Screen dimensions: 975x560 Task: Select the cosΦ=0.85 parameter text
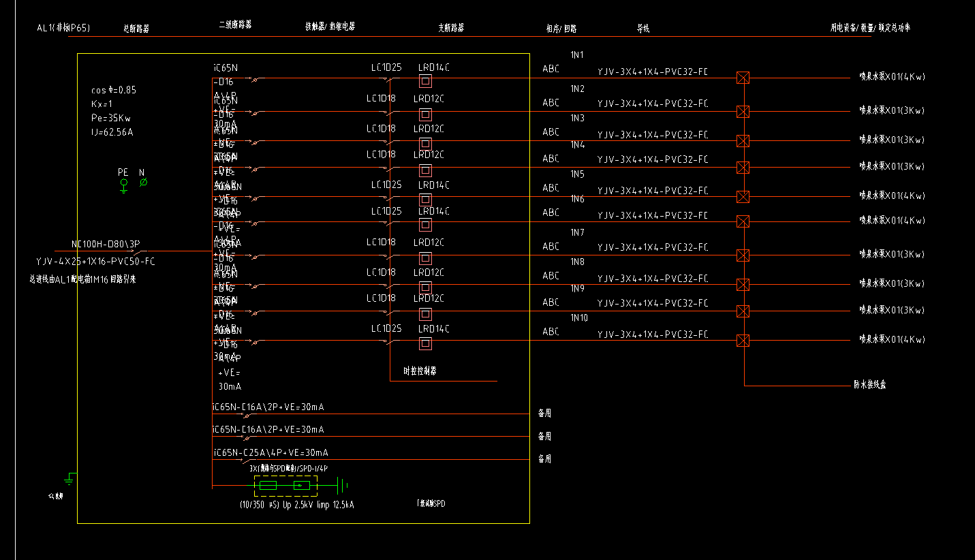click(x=114, y=90)
